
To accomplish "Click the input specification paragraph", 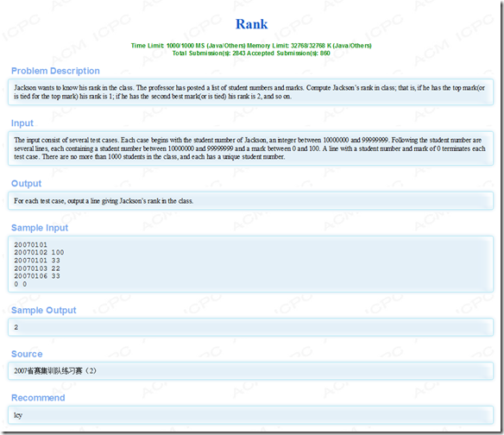I will (x=249, y=148).
